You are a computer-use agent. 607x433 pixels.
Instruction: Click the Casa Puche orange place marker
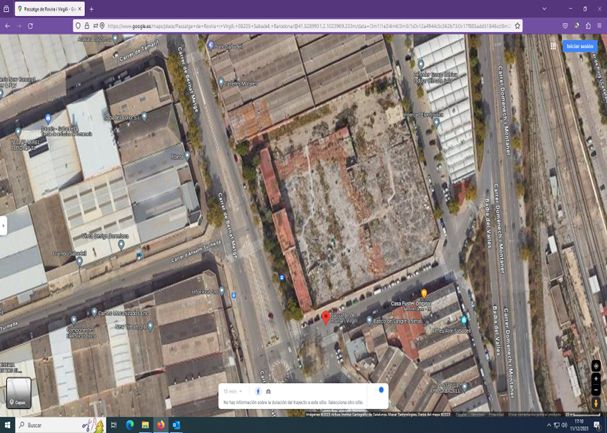424,294
